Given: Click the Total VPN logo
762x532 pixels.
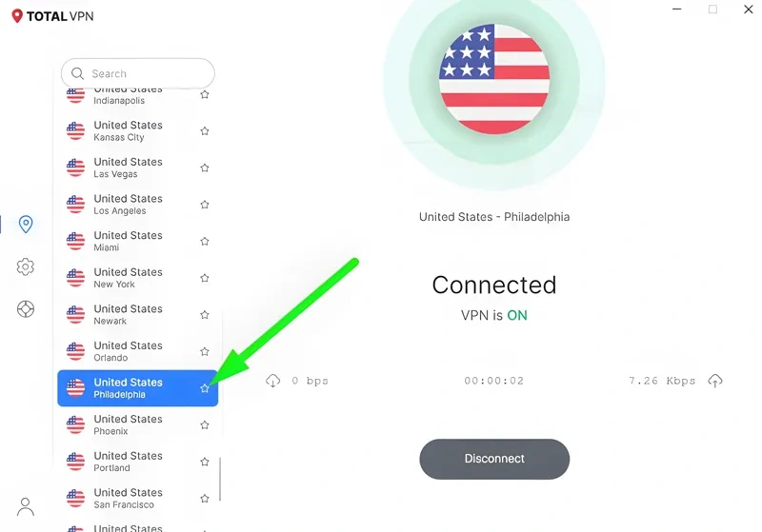Looking at the screenshot, I should pos(52,16).
